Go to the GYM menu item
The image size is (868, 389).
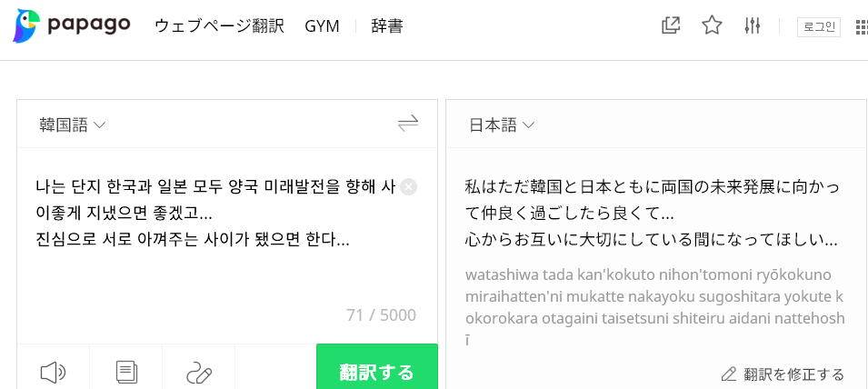coord(322,26)
